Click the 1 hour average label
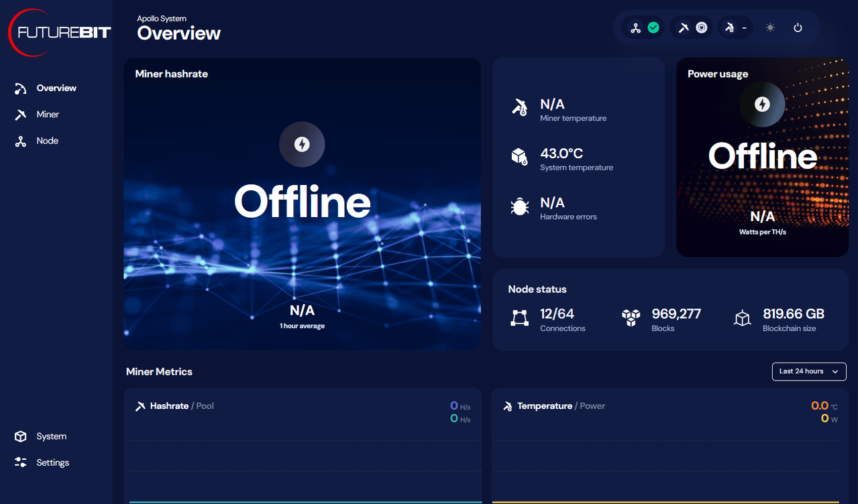The width and height of the screenshot is (858, 504). (302, 326)
